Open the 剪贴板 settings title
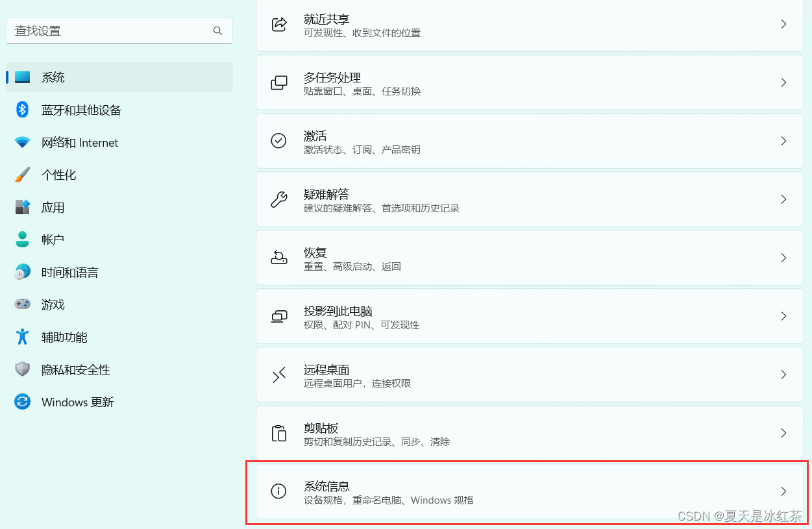The height and width of the screenshot is (529, 812). click(321, 428)
